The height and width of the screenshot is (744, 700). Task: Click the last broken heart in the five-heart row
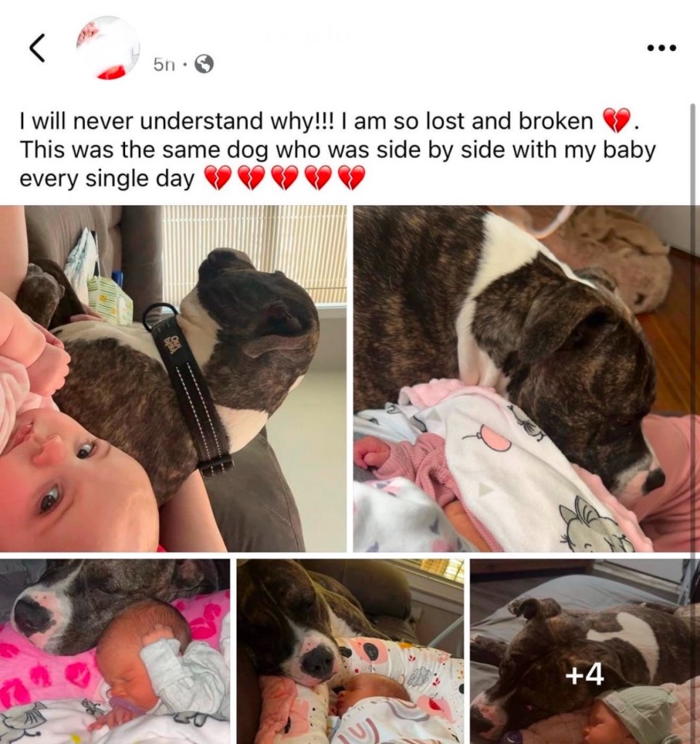(x=352, y=178)
